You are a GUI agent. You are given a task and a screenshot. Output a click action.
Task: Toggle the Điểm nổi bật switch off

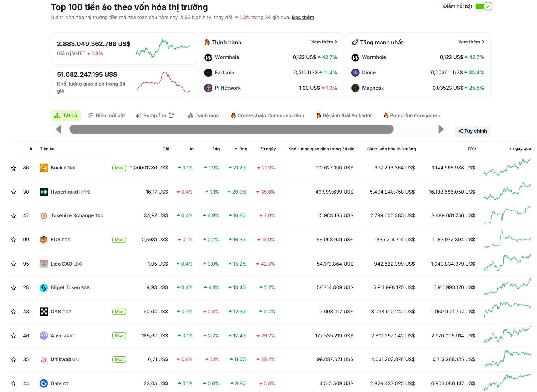pos(484,6)
